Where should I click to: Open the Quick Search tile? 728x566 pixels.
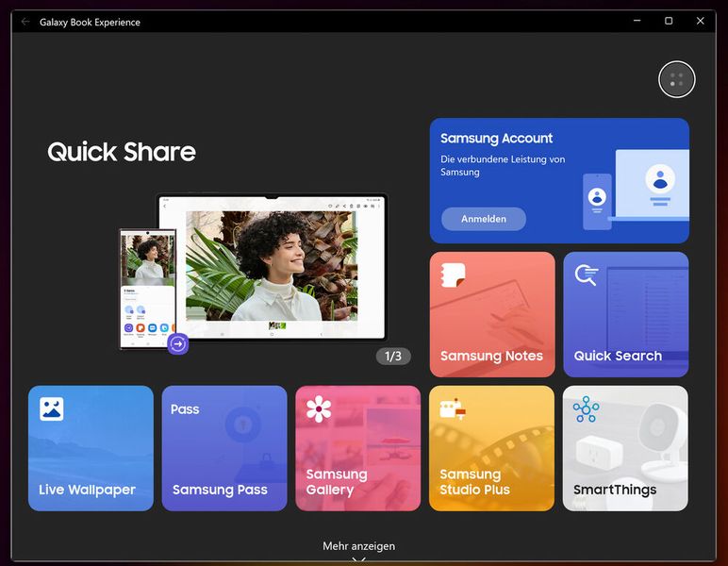625,314
